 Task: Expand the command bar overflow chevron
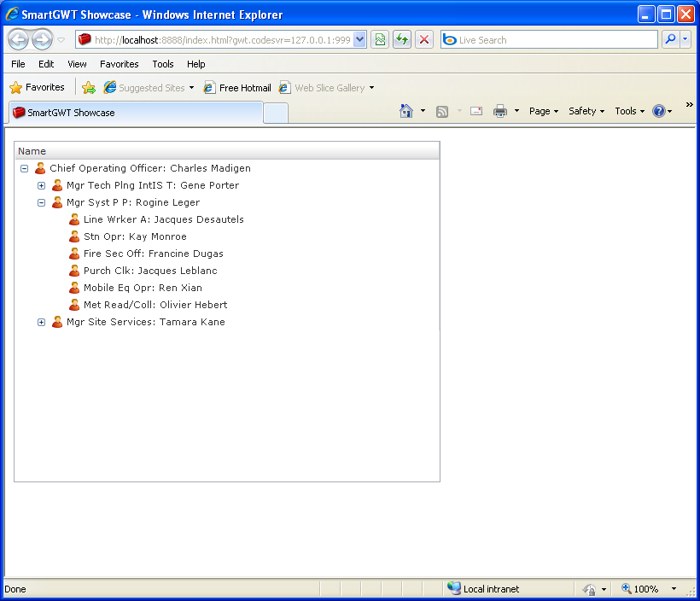[689, 104]
